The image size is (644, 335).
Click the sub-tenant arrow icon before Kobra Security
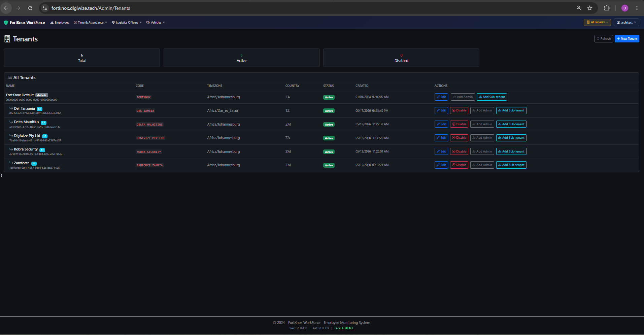coord(11,149)
